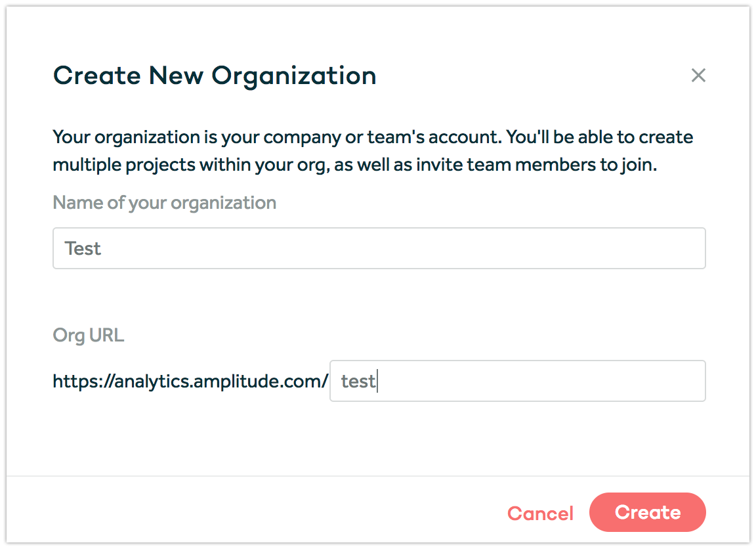Cancel creating the new organization
Viewport: 756px width, 549px height.
540,514
